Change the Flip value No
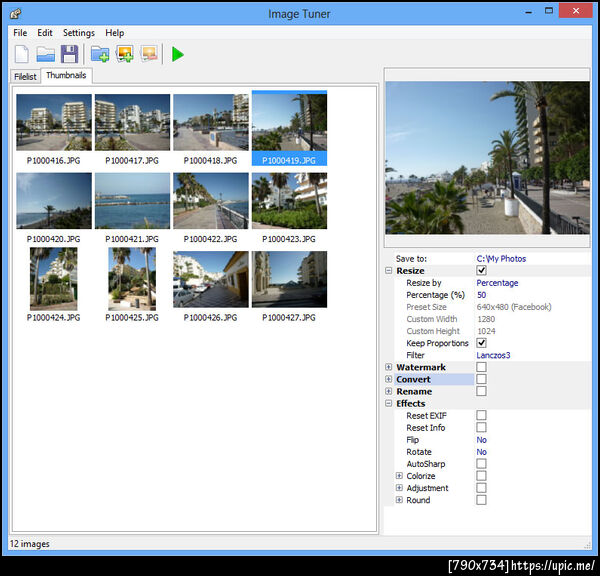Viewport: 600px width, 576px height. pyautogui.click(x=481, y=440)
